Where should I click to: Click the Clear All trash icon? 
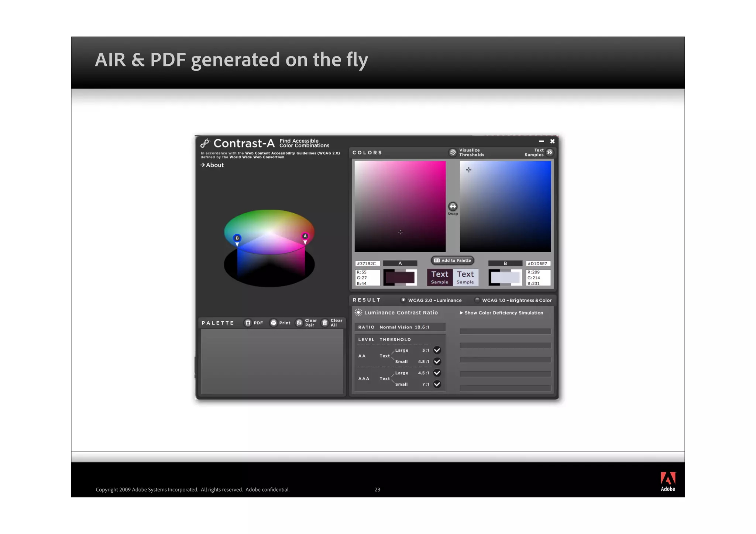point(325,323)
